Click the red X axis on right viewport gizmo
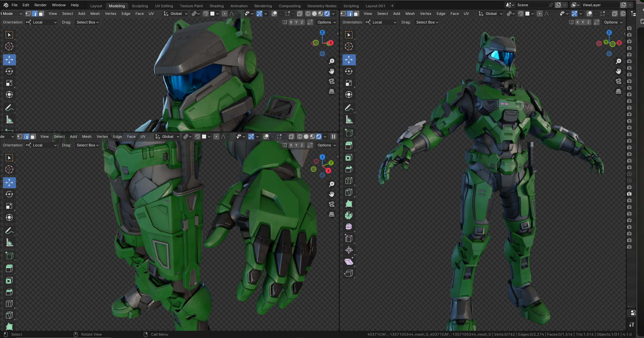The width and height of the screenshot is (644, 338). 619,43
